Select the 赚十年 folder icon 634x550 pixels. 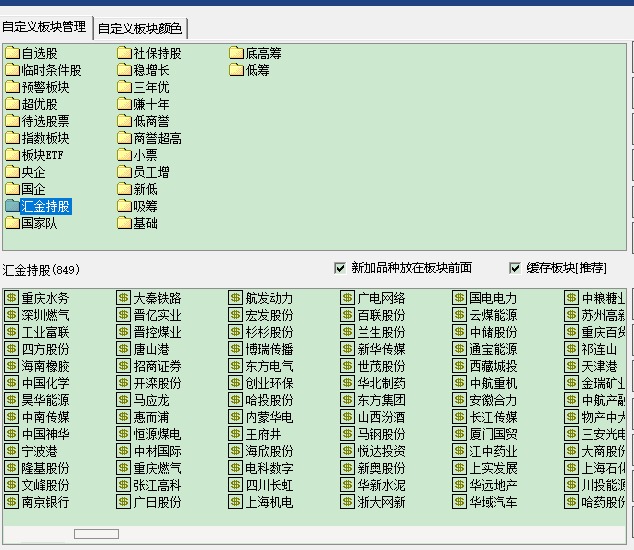tap(125, 104)
